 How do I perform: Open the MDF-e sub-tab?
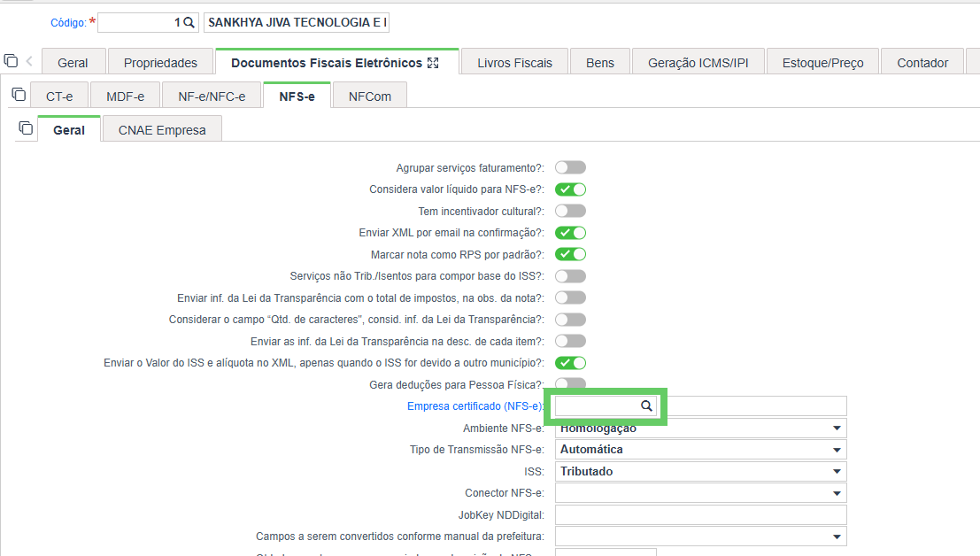coord(125,97)
